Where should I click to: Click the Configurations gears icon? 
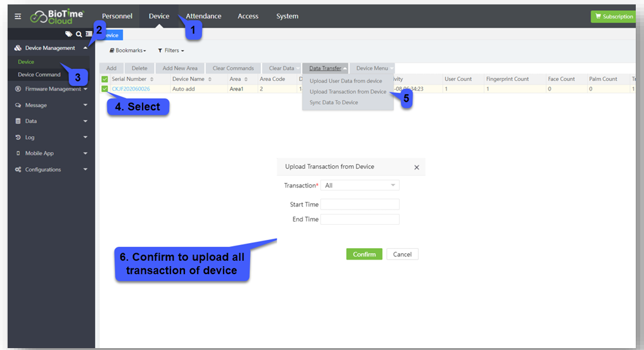pyautogui.click(x=18, y=170)
